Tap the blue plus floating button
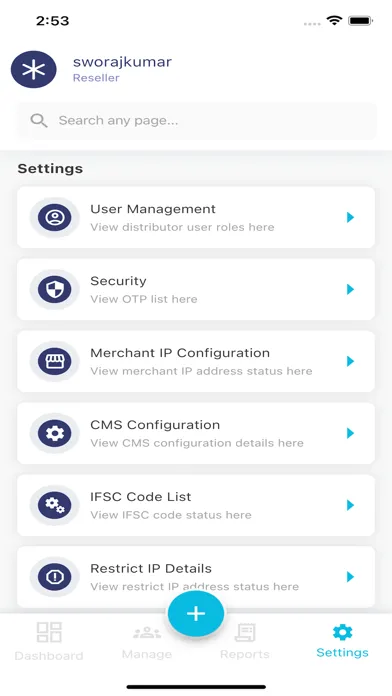392x696 pixels. click(x=196, y=613)
